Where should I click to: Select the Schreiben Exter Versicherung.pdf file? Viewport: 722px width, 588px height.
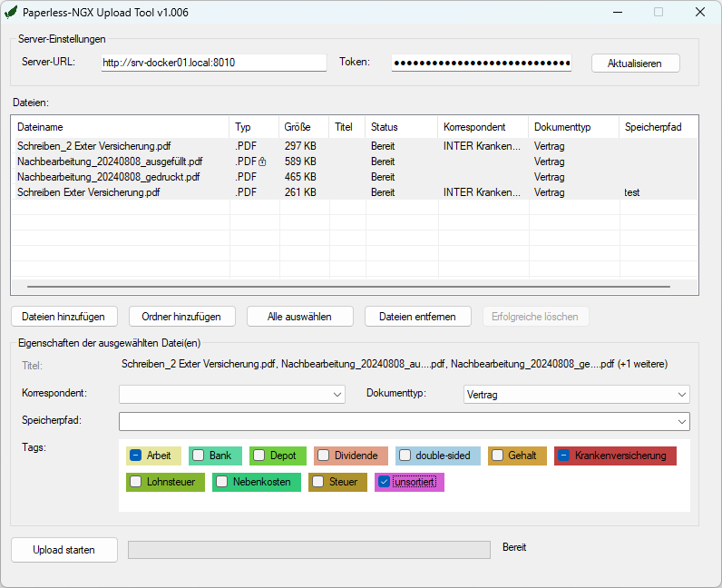point(355,192)
